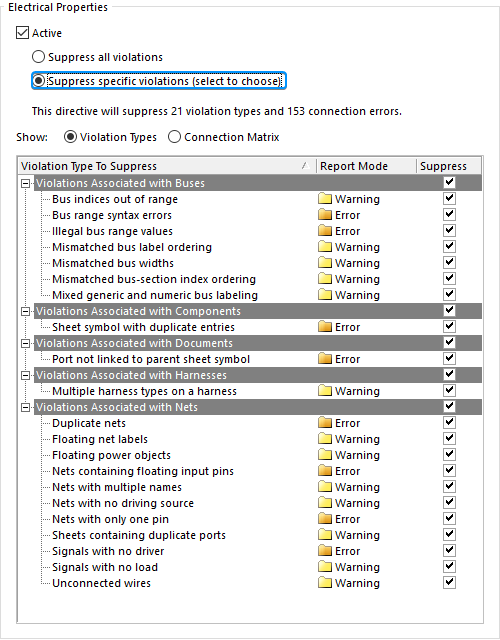Untick Suppress checkbox for Nets with only one pin
The image size is (500, 640).
coord(449,518)
